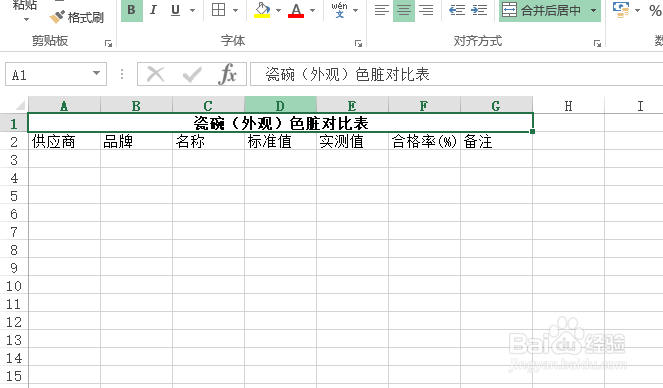Select column C header
Screen dimensions: 663x388
pos(208,105)
